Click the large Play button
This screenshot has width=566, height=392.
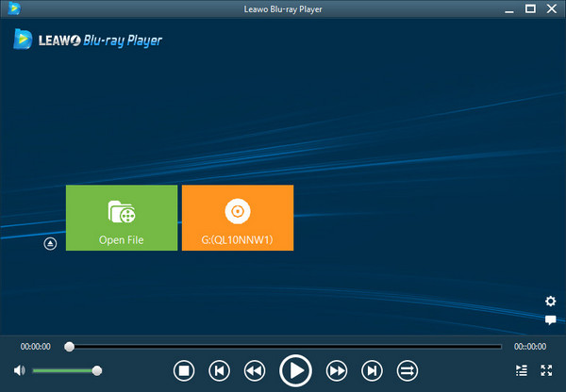pyautogui.click(x=295, y=370)
